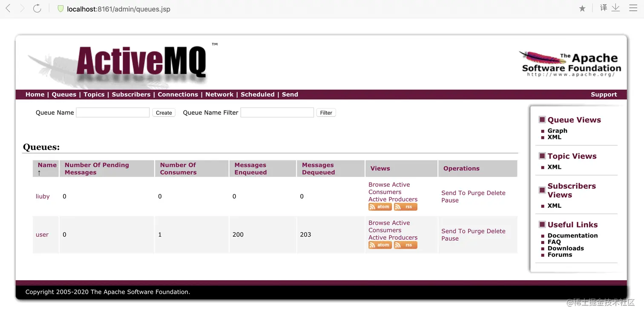Open the Forums useful link
The width and height of the screenshot is (644, 316).
(x=560, y=255)
